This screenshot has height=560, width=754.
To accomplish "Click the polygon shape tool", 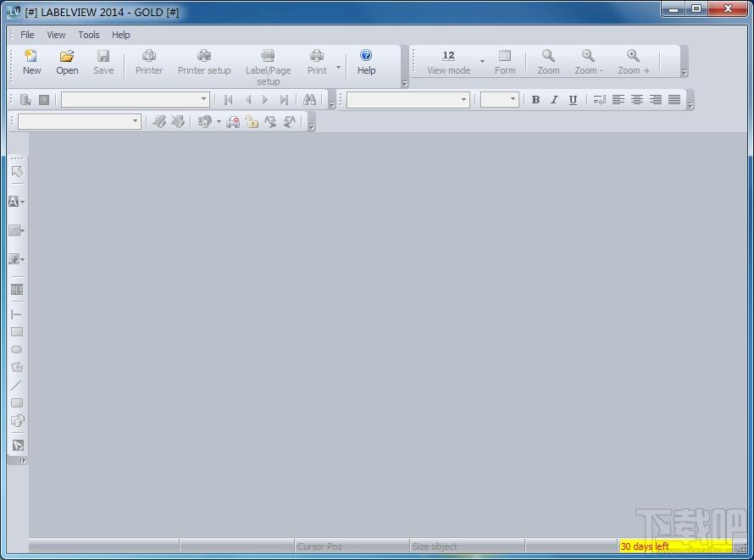I will (x=17, y=367).
